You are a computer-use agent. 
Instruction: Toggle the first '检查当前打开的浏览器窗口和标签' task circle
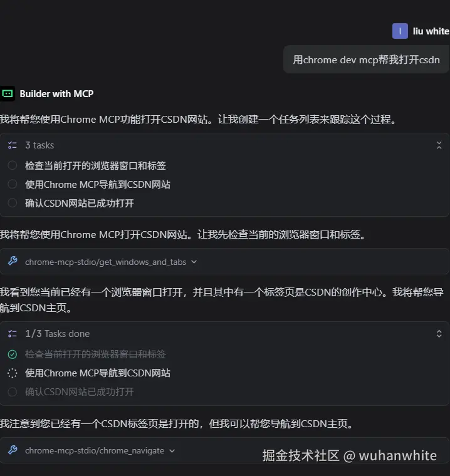12,165
